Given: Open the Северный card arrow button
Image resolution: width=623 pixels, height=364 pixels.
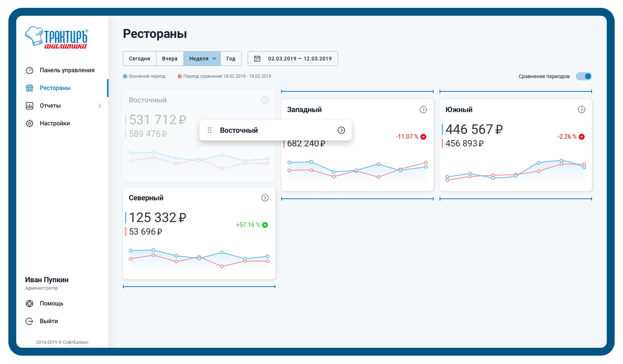Looking at the screenshot, I should coord(265,198).
